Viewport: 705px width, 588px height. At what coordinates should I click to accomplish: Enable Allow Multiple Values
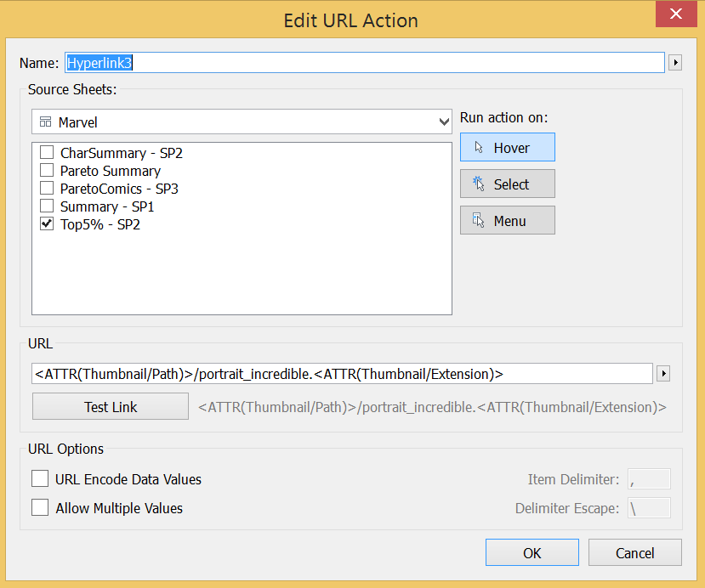coord(38,507)
